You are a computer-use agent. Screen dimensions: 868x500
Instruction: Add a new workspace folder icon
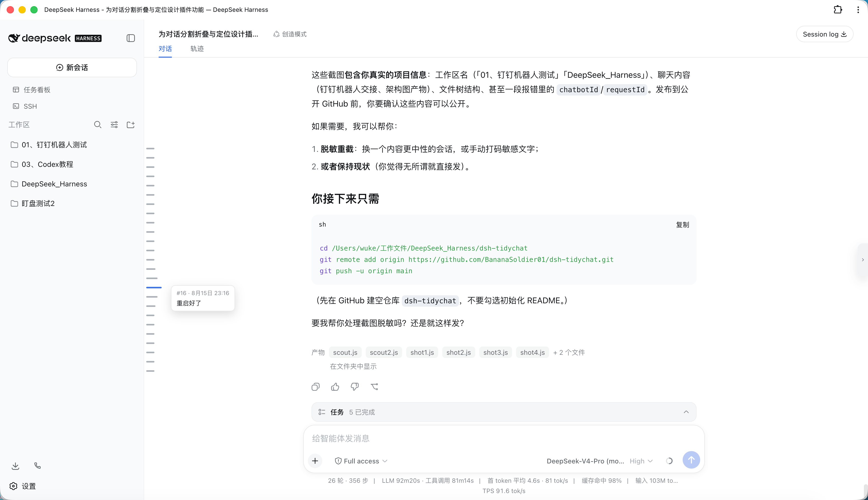[x=131, y=125]
